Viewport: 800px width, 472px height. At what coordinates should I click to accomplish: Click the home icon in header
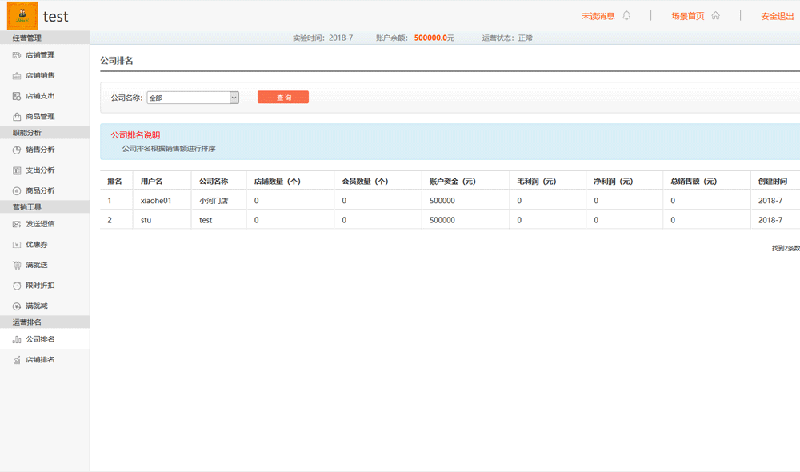coord(714,16)
